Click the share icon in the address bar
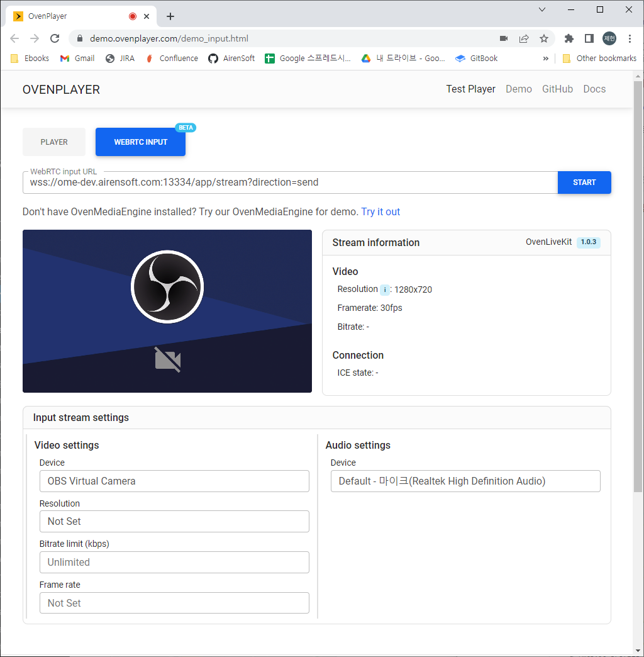This screenshot has width=644, height=657. [x=524, y=38]
